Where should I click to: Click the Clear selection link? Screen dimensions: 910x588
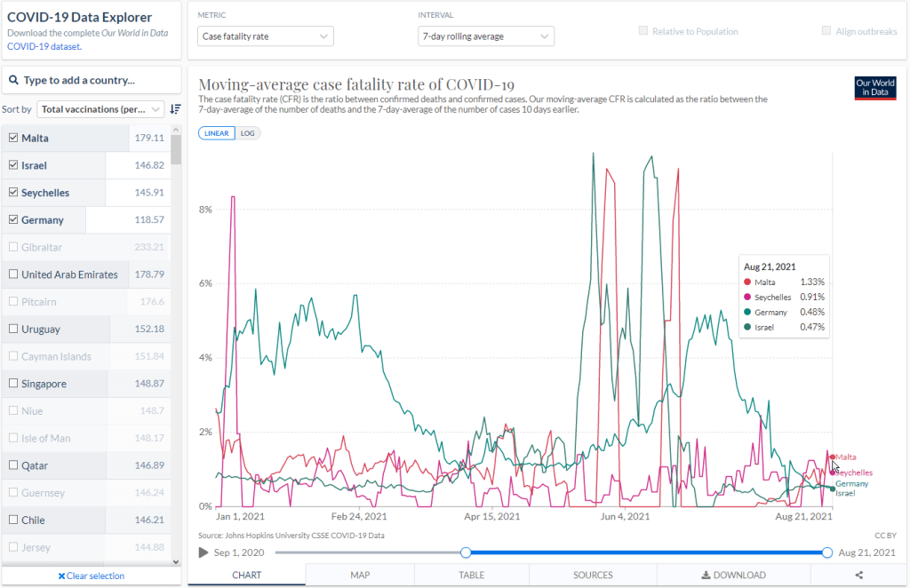coord(92,576)
